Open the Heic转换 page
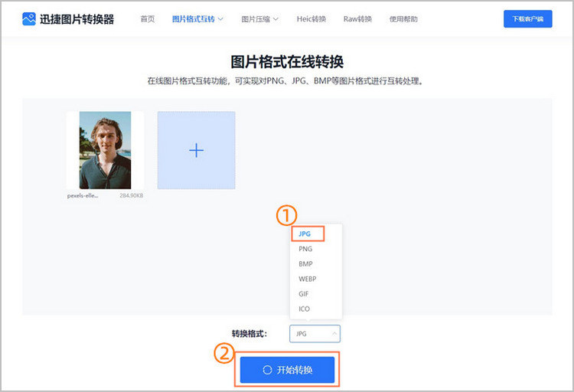This screenshot has height=392, width=574. click(311, 19)
